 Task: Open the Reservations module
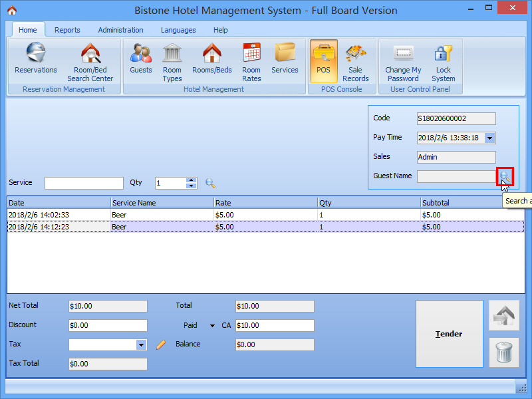tap(36, 58)
